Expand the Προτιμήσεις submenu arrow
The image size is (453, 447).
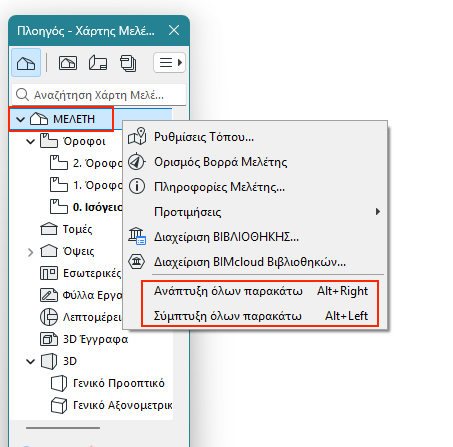pyautogui.click(x=377, y=212)
